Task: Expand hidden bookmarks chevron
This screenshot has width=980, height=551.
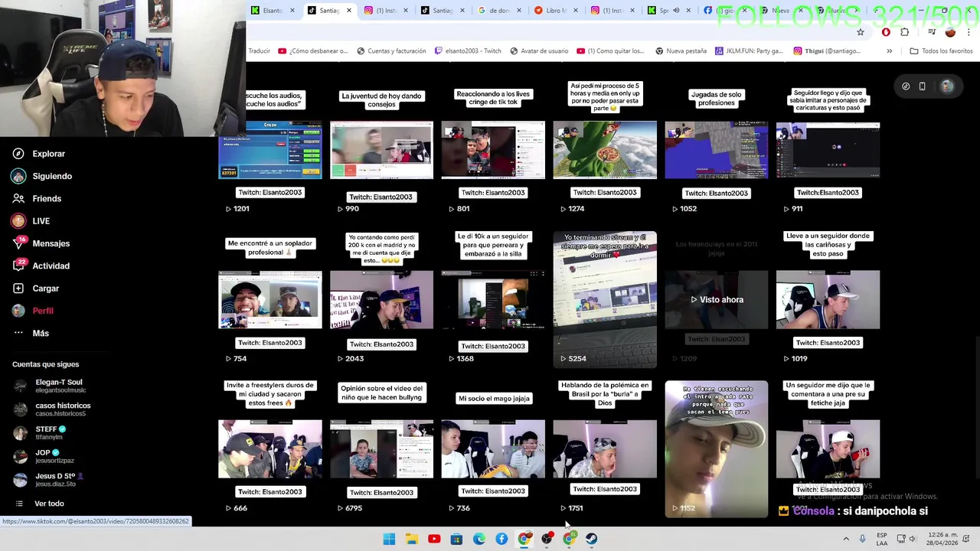Action: point(889,51)
